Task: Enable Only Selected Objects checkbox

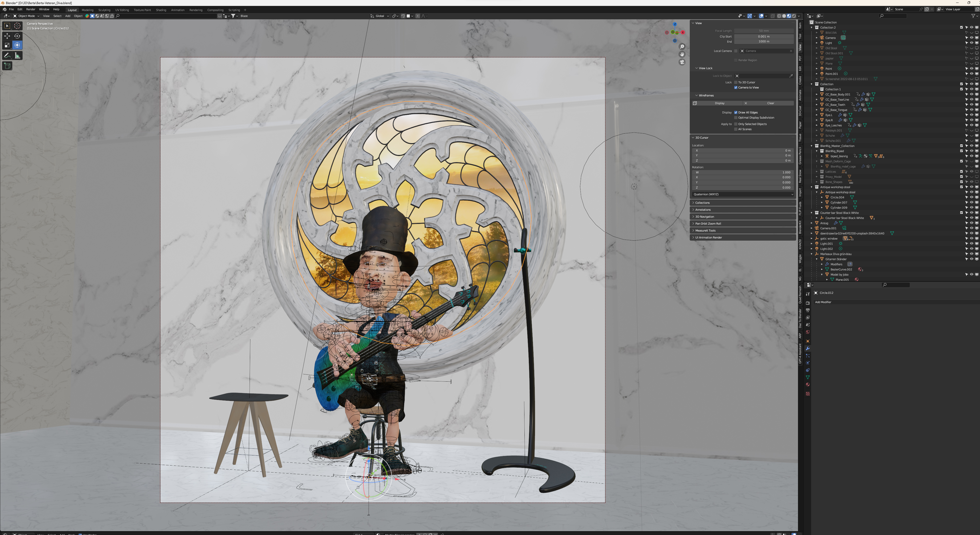Action: pos(736,124)
